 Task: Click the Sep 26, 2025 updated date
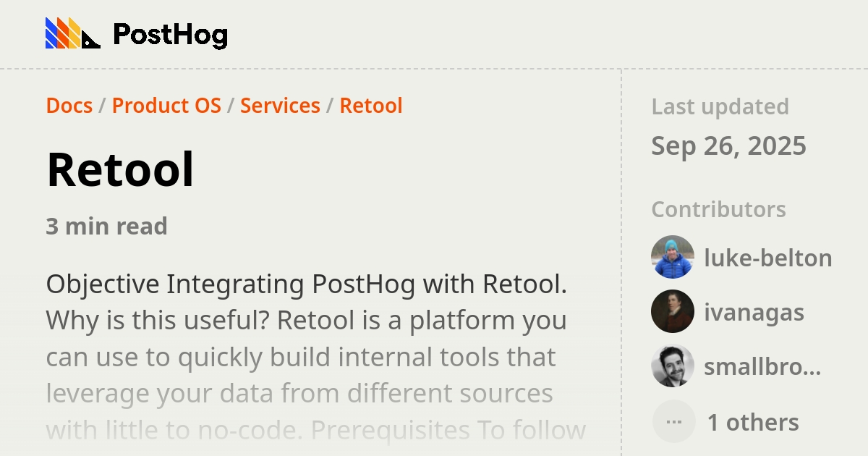[729, 145]
